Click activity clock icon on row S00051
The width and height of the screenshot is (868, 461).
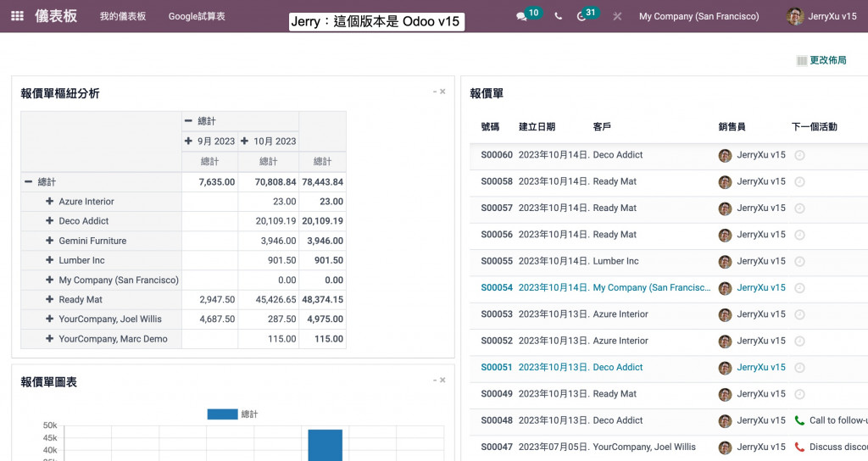(x=799, y=368)
